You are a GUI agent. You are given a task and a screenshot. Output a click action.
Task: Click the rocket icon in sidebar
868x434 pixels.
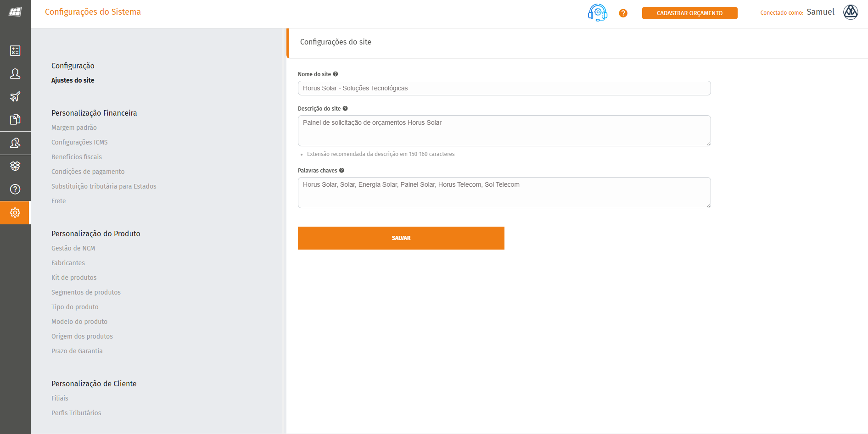coord(15,96)
